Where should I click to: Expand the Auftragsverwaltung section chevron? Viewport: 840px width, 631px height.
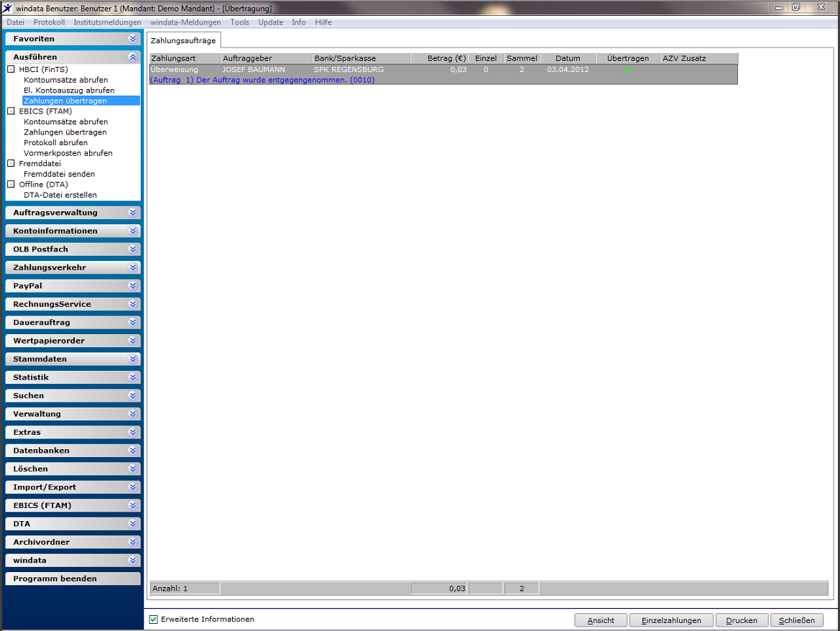133,213
